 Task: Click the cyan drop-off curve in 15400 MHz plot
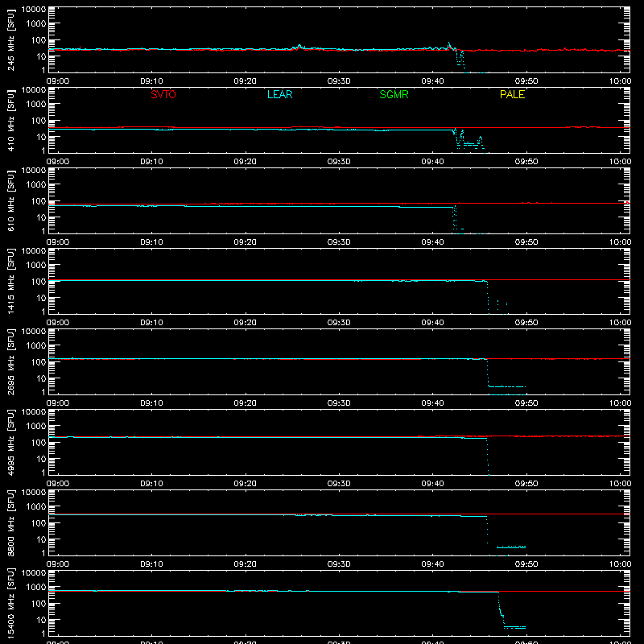(x=501, y=610)
